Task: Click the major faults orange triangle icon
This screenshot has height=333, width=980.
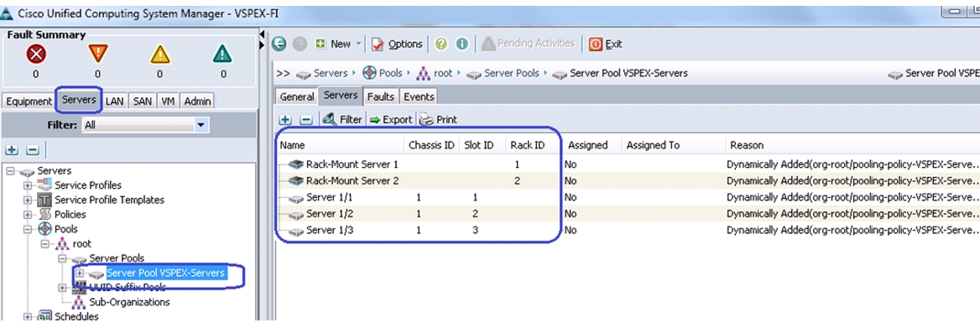Action: pos(97,55)
